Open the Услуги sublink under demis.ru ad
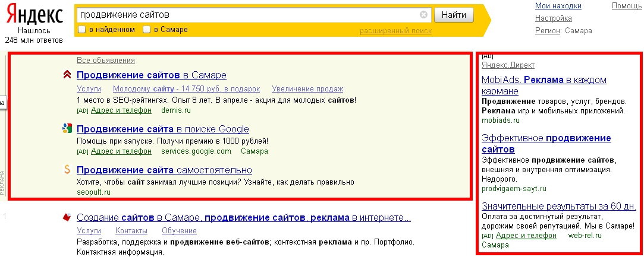Image resolution: width=644 pixels, height=257 pixels. click(x=89, y=89)
